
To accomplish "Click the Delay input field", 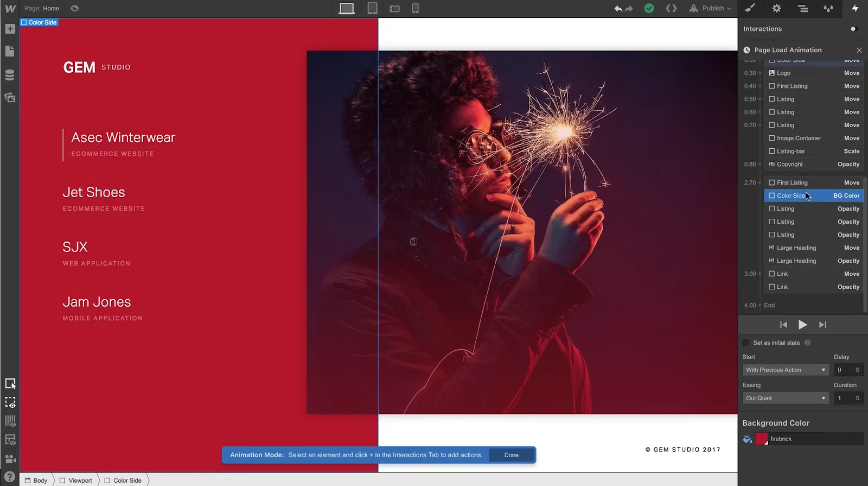I will [848, 370].
